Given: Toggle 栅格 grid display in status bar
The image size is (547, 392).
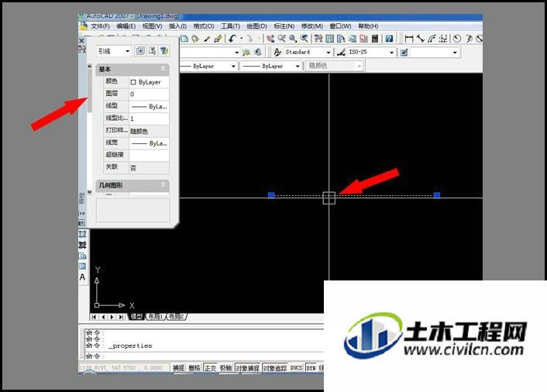Looking at the screenshot, I should pos(194,367).
